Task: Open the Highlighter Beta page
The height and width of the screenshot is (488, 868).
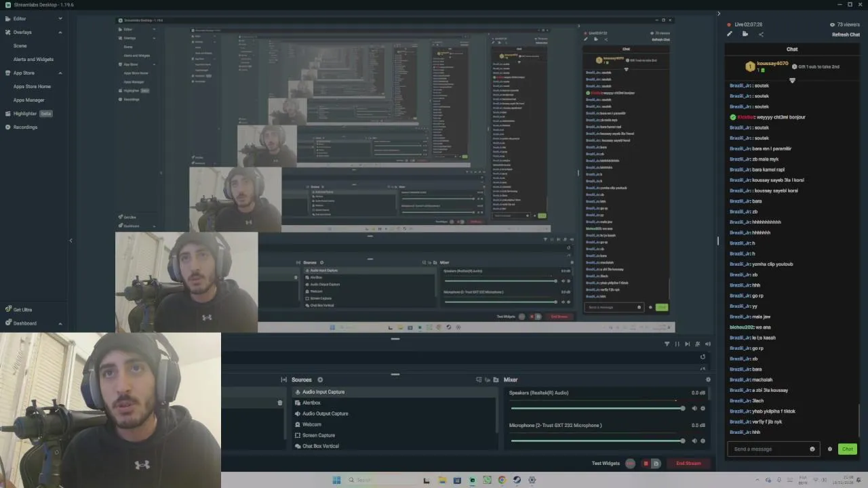Action: (28, 113)
